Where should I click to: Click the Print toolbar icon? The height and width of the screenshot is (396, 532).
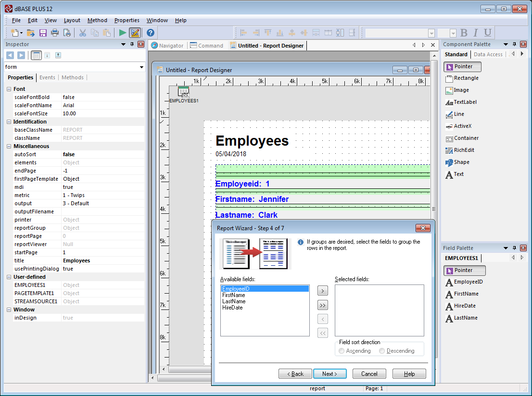click(x=55, y=33)
